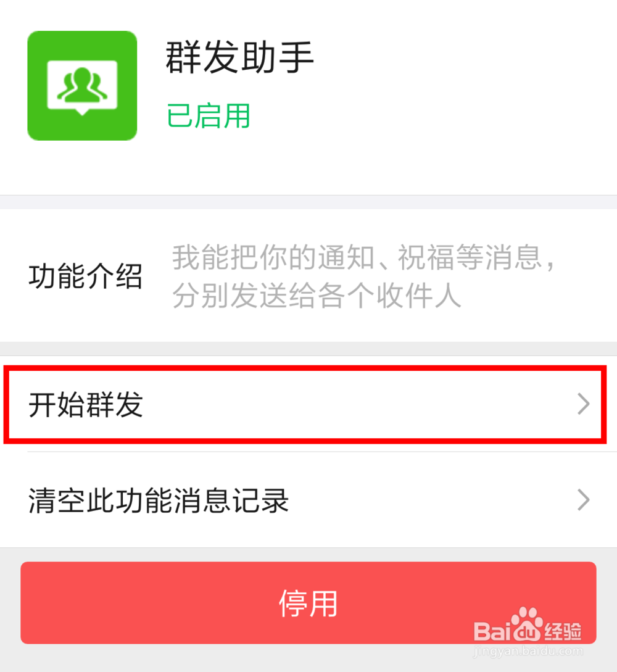Tap the red 停用 button
Image resolution: width=617 pixels, height=672 pixels.
(308, 602)
